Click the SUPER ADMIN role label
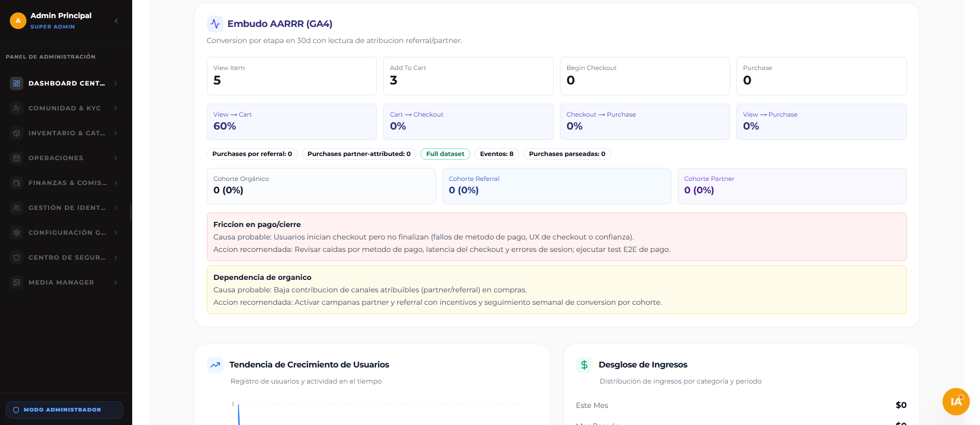The height and width of the screenshot is (425, 980). click(53, 27)
